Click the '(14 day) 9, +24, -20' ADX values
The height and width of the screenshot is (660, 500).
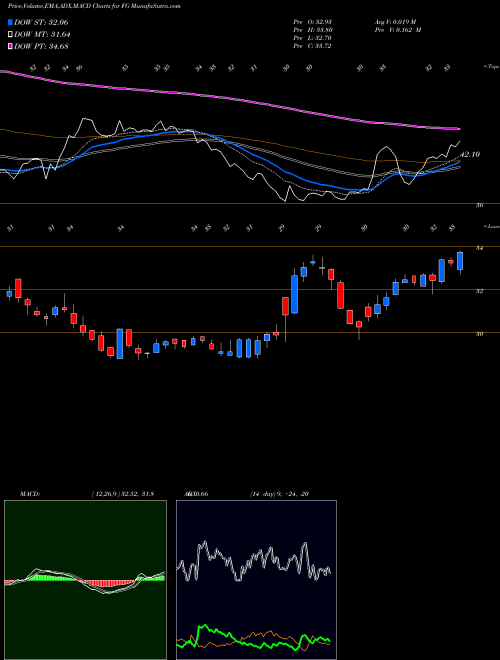pyautogui.click(x=279, y=494)
